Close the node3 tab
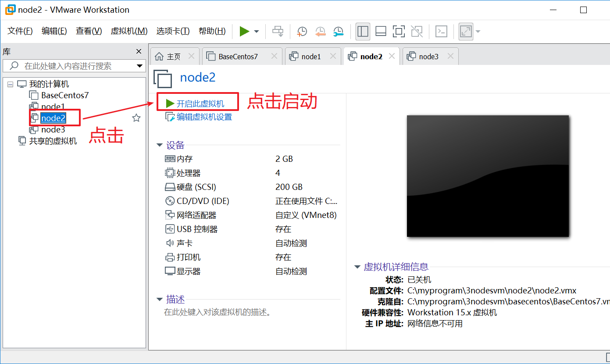The height and width of the screenshot is (364, 610). click(x=450, y=56)
